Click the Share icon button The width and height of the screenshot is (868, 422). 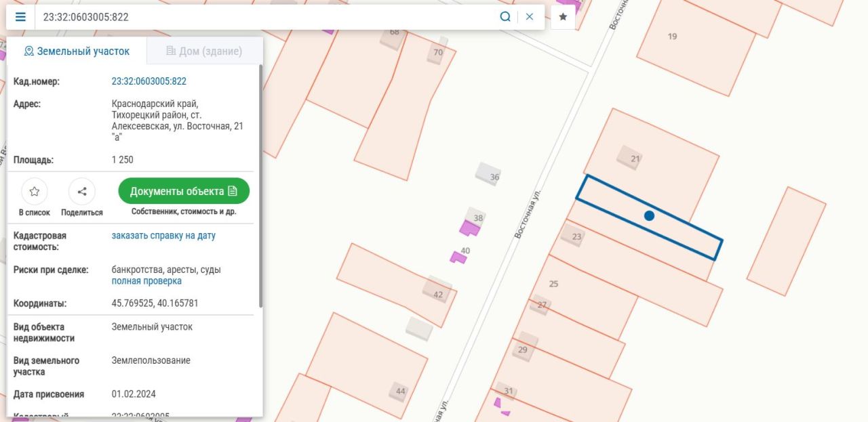coord(82,192)
